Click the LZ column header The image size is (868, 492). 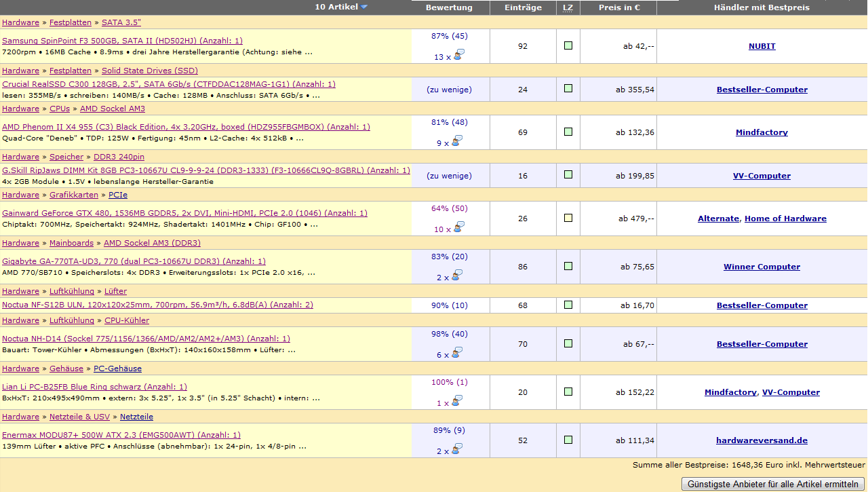point(568,7)
